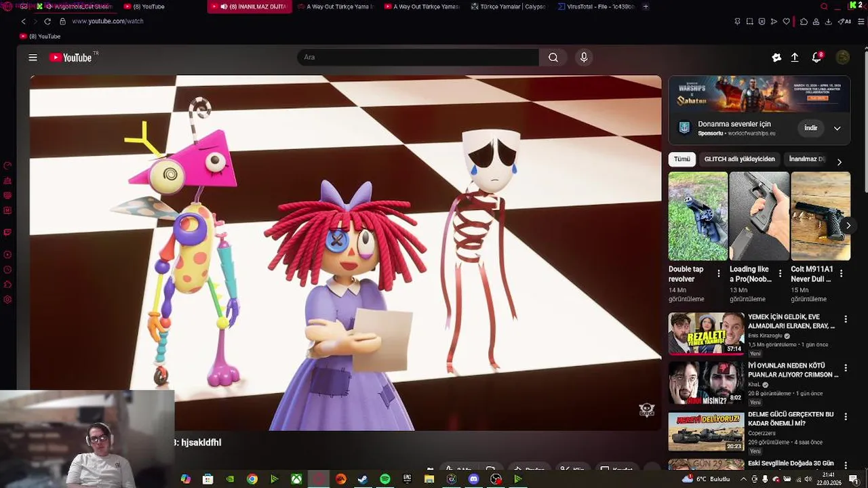The height and width of the screenshot is (488, 868).
Task: Click the pin icon in address bar
Action: pos(737,21)
